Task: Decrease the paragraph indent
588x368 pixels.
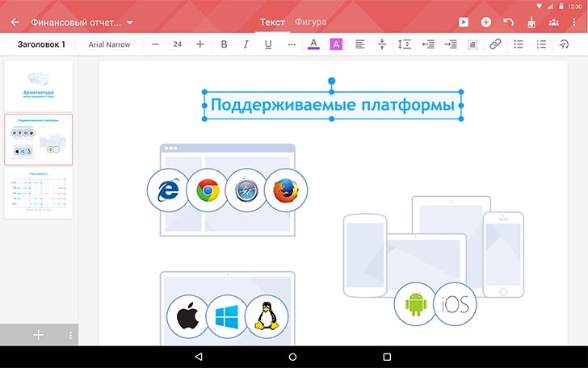Action: point(428,44)
